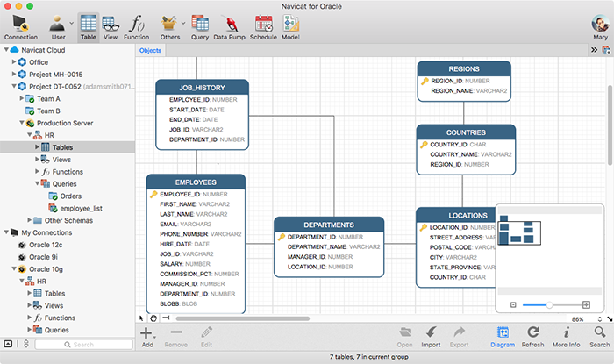Open the Schedule toolbar icon

(x=263, y=27)
